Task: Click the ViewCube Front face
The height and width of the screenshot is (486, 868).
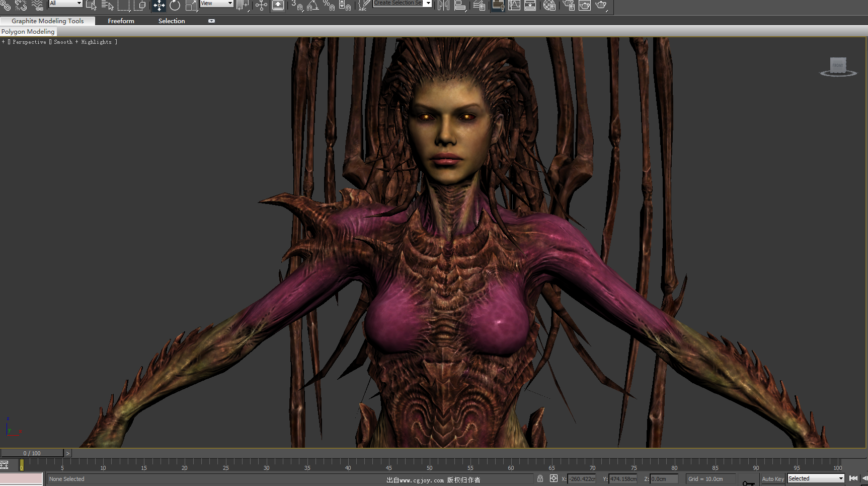Action: (838, 65)
